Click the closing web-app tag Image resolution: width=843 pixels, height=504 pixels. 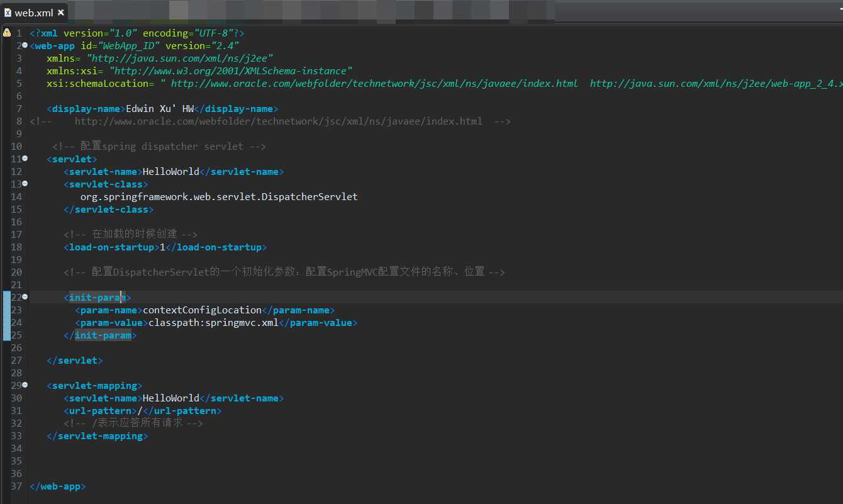coord(58,486)
